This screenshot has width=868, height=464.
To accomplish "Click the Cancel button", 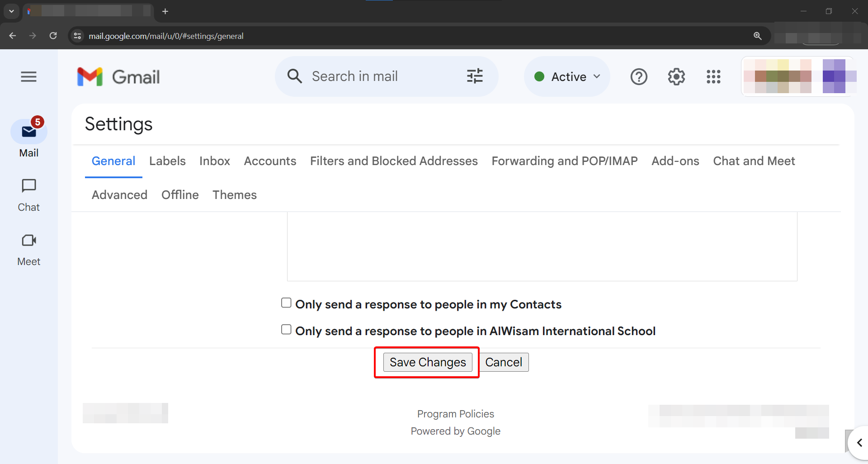I will point(504,362).
